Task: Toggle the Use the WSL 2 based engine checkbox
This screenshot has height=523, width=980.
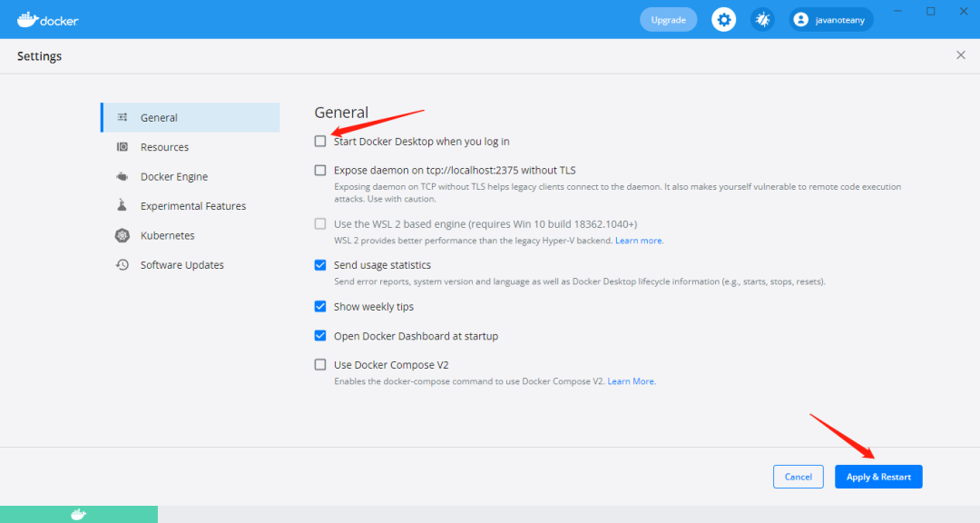Action: tap(320, 224)
